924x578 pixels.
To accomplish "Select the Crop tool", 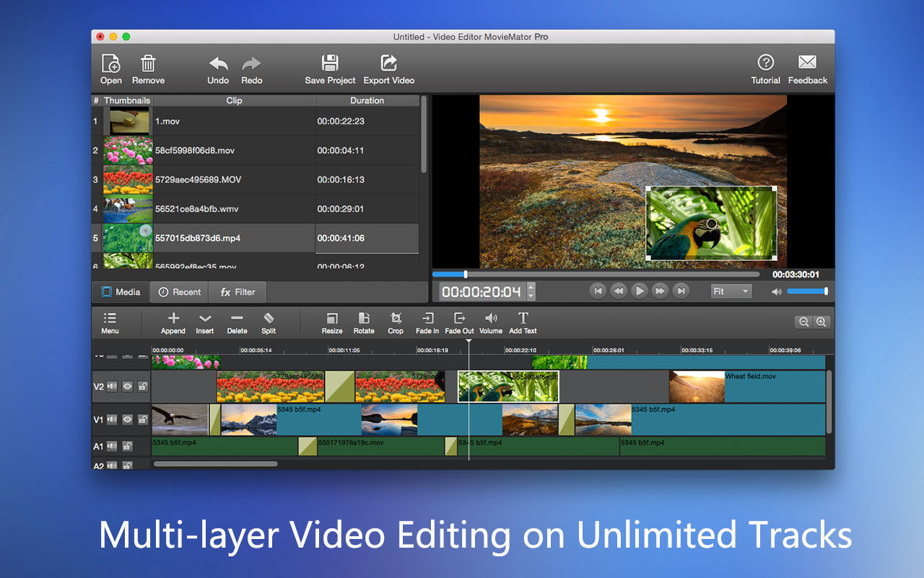I will point(396,323).
